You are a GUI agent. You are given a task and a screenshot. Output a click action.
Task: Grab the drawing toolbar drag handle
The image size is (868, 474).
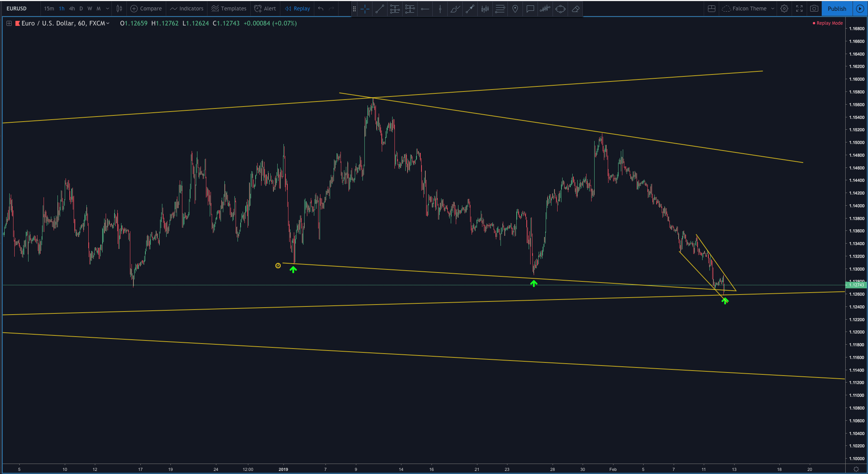coord(354,9)
